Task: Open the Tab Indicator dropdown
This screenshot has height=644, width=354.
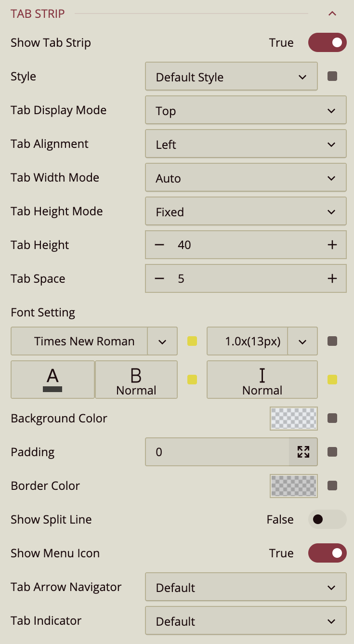Action: [x=246, y=621]
